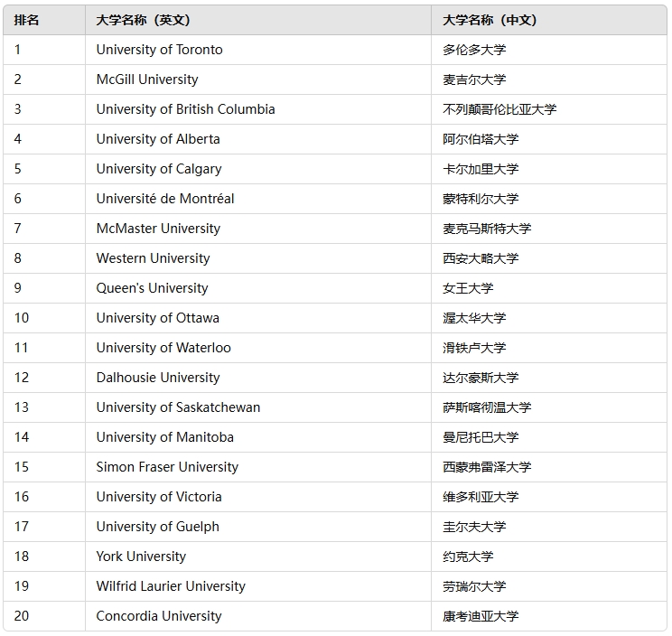
Task: Click the 康考迪亚大学 cell
Action: [549, 615]
